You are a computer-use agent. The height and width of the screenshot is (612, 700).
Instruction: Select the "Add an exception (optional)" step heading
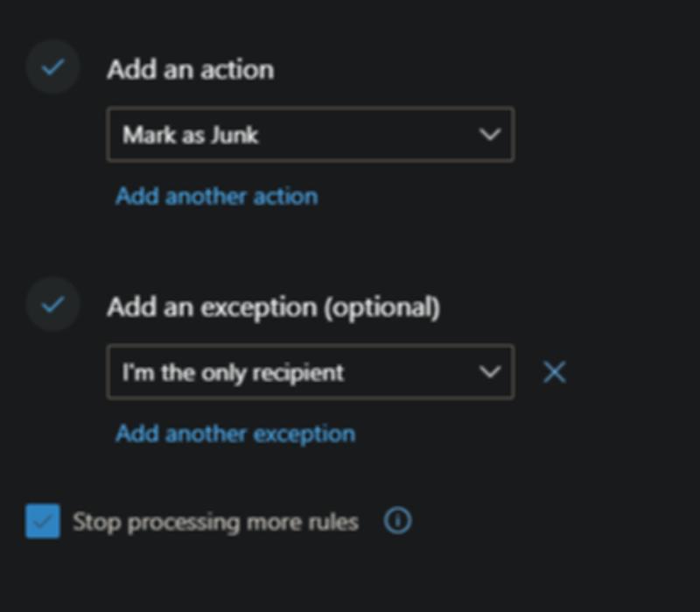coord(273,307)
